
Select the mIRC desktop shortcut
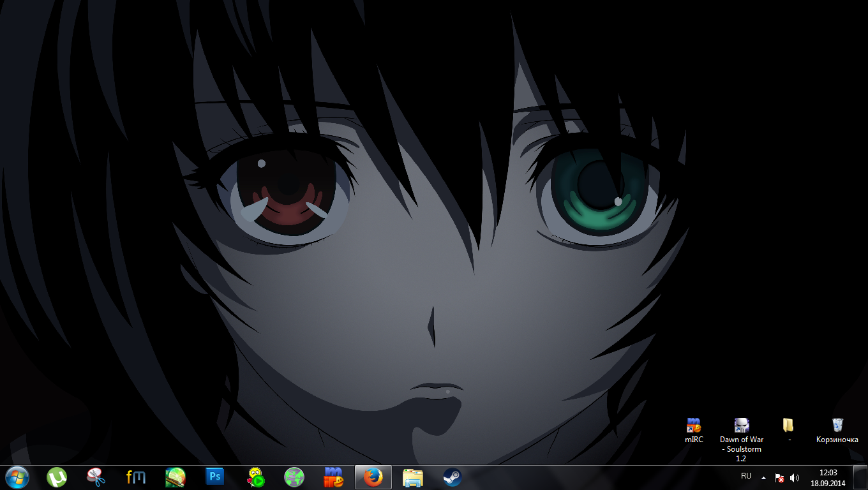click(694, 431)
